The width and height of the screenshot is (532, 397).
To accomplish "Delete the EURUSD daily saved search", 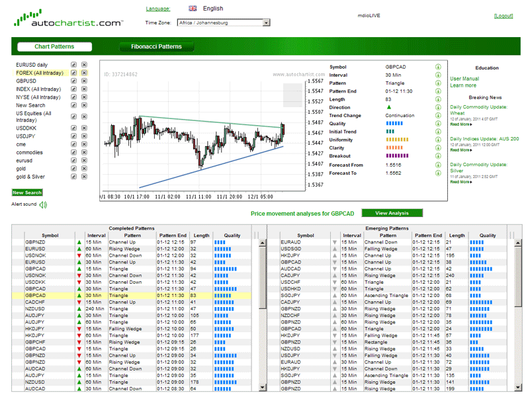I will tap(84, 65).
